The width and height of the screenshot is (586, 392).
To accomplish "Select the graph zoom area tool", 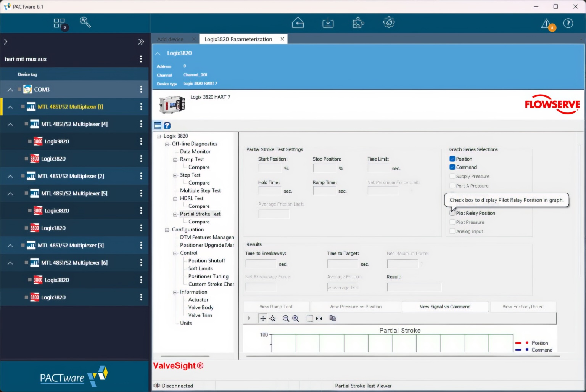I will (x=273, y=318).
